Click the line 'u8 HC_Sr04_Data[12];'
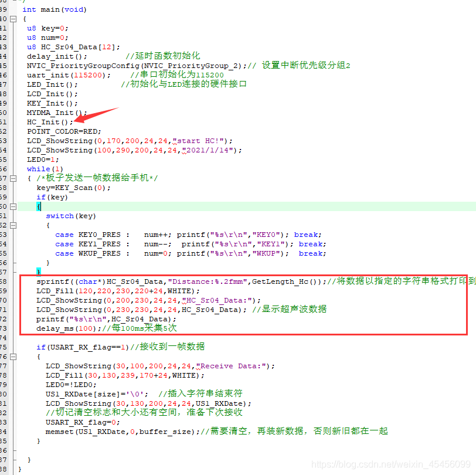The image size is (476, 475). point(73,47)
